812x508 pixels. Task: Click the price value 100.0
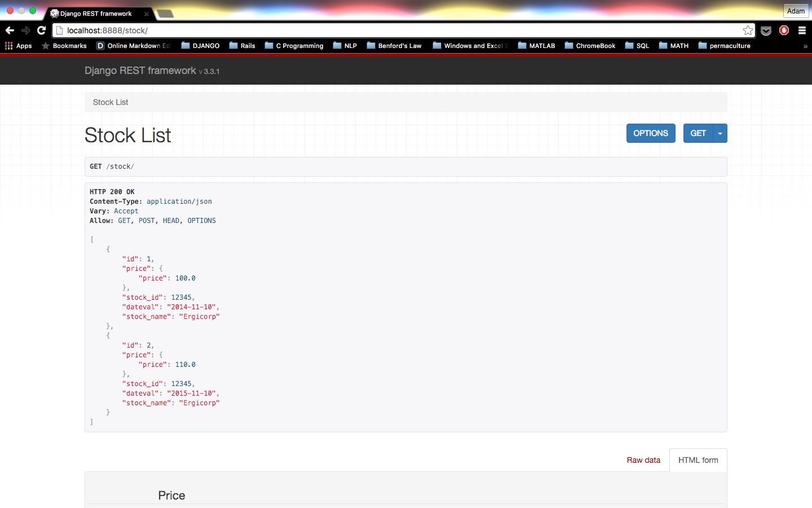point(186,278)
